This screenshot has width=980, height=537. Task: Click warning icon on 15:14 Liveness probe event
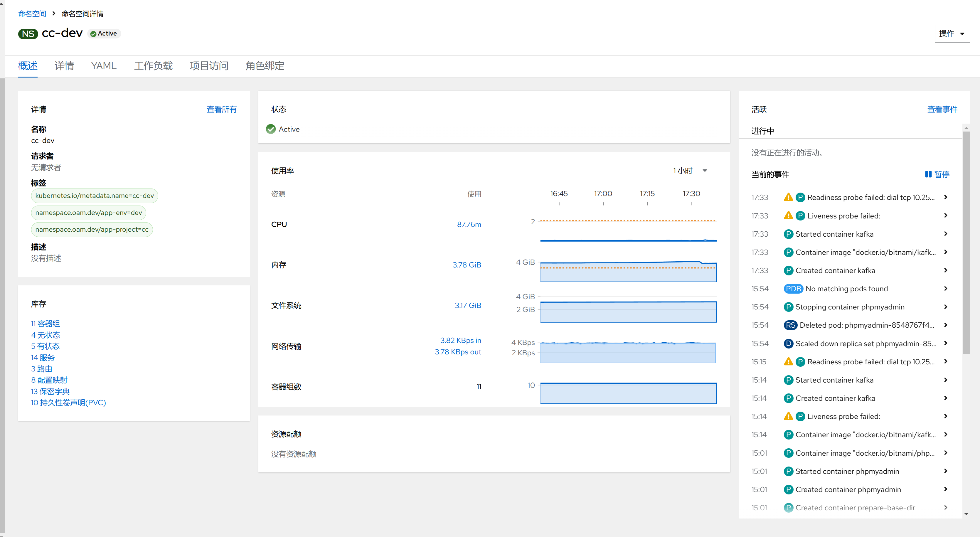[x=788, y=416]
